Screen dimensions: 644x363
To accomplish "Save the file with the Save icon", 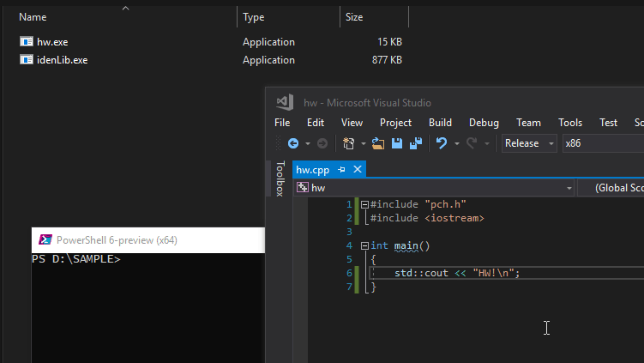I will tap(398, 143).
